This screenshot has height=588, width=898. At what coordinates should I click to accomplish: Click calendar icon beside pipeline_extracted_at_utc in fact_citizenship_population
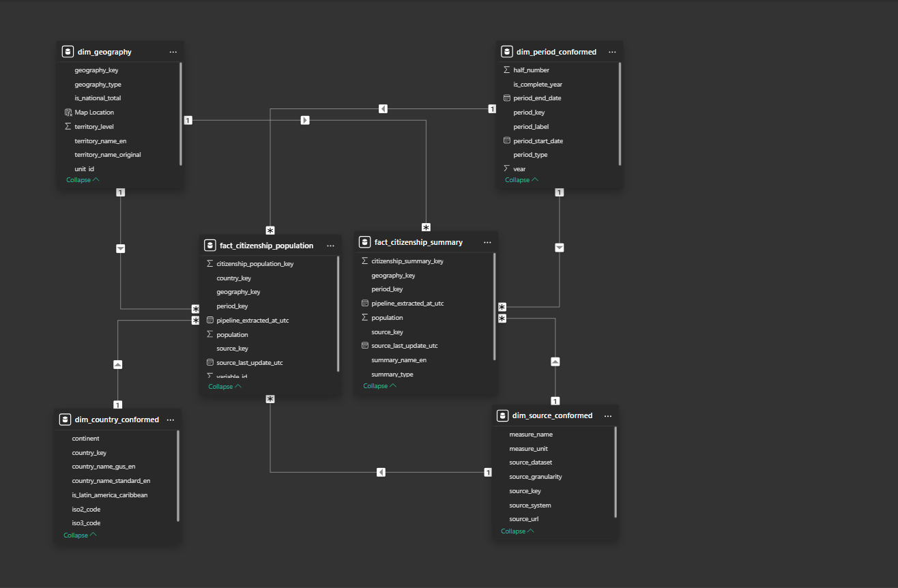pyautogui.click(x=209, y=320)
